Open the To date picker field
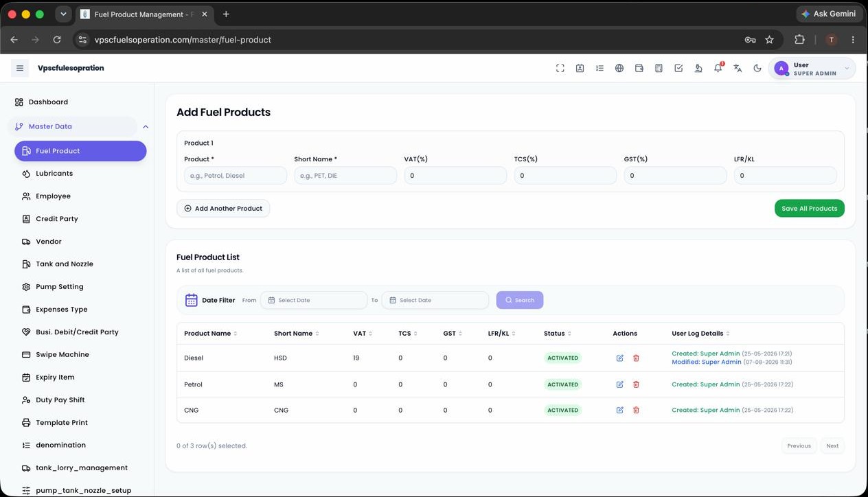 click(435, 300)
